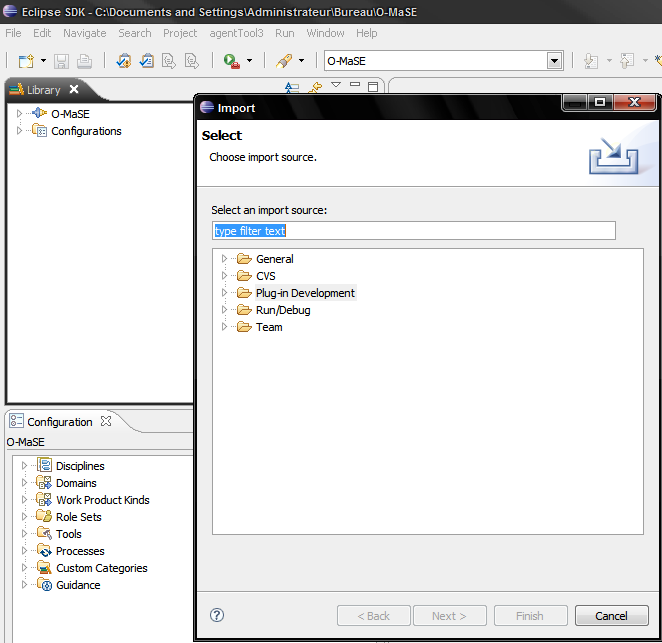
Task: Select Work Product Kinds in Configuration
Action: (x=103, y=500)
